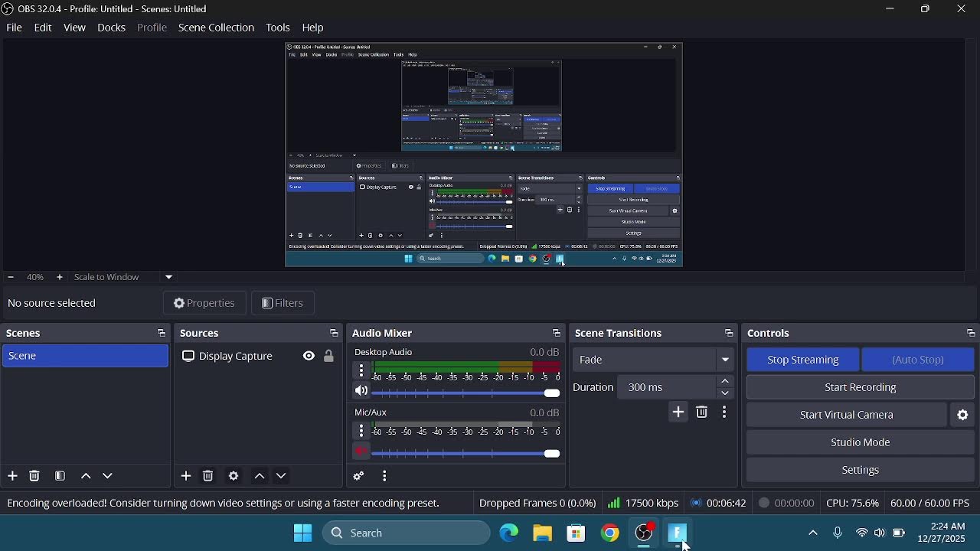The height and width of the screenshot is (551, 980).
Task: Open File Explorer from taskbar
Action: [543, 533]
